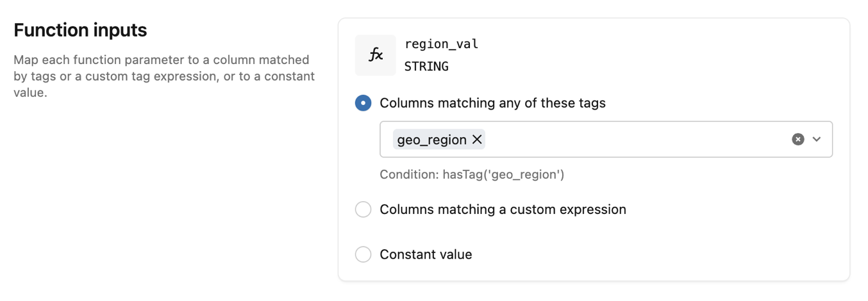This screenshot has height=301, width=868.
Task: Click empty space in the tag selector field
Action: coord(635,139)
